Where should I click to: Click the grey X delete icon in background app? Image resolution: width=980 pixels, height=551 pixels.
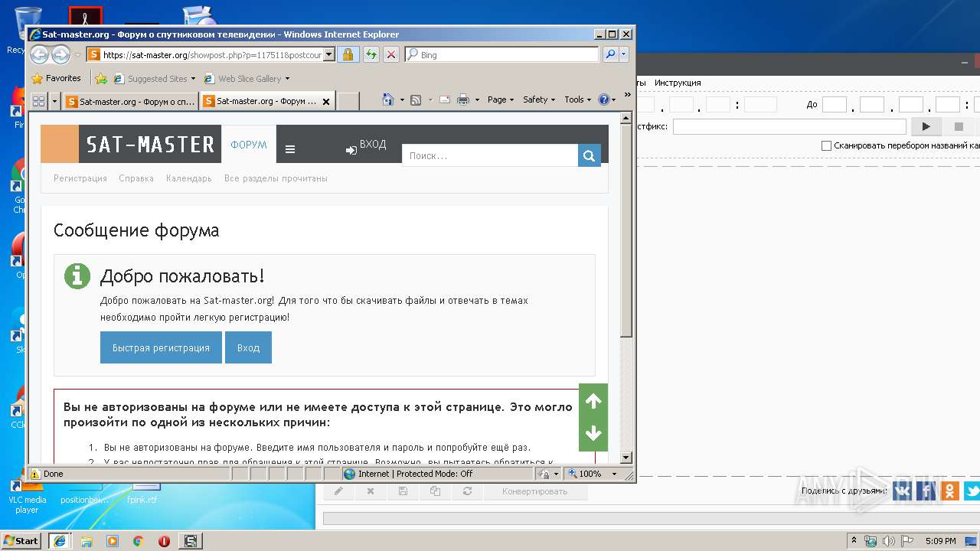tap(371, 491)
